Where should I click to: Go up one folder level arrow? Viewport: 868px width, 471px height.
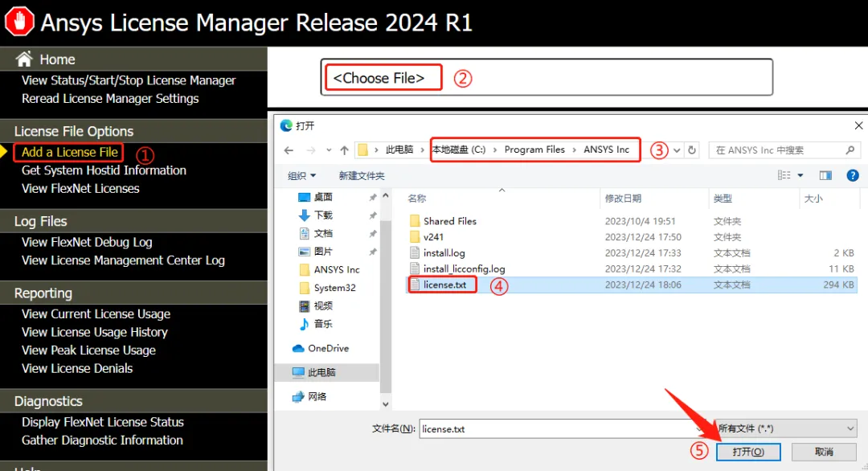[x=344, y=150]
